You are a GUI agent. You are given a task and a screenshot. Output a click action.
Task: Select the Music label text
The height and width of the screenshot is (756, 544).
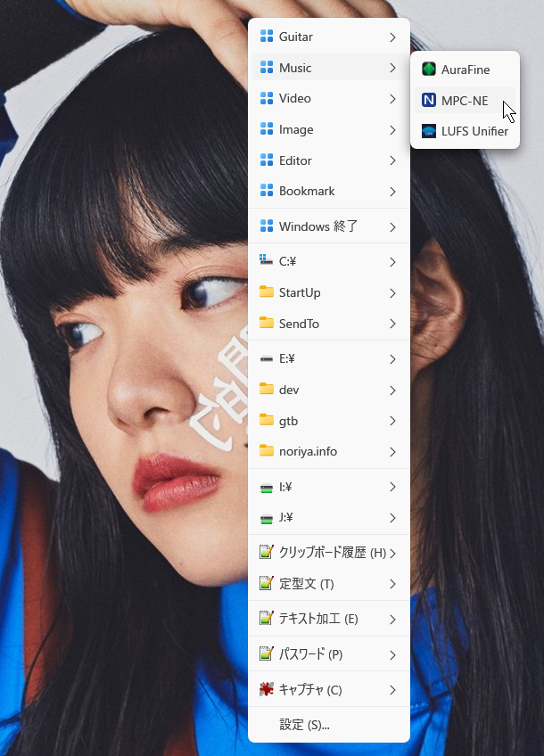click(295, 68)
